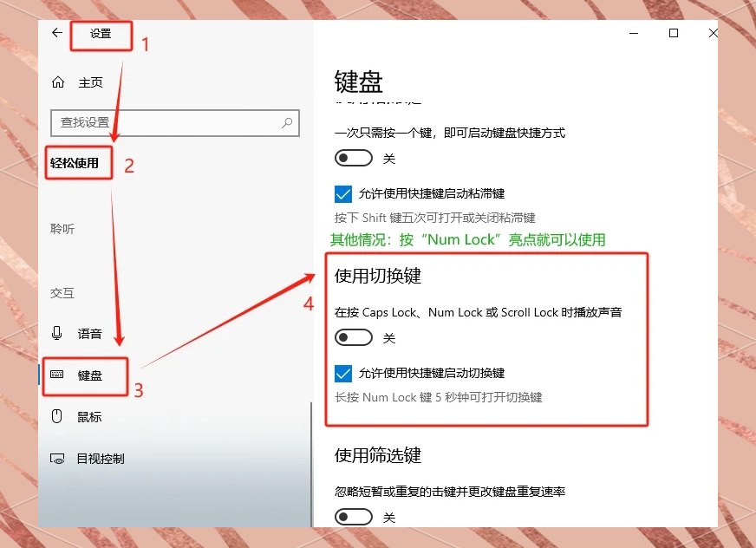Viewport: 756px width, 548px height.
Task: Open the home icon next to 主页
Action: [58, 82]
